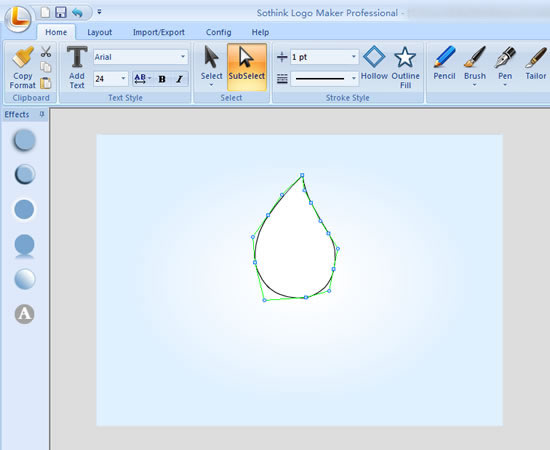This screenshot has height=450, width=550.
Task: Switch to the Home ribbon tab
Action: coord(56,32)
